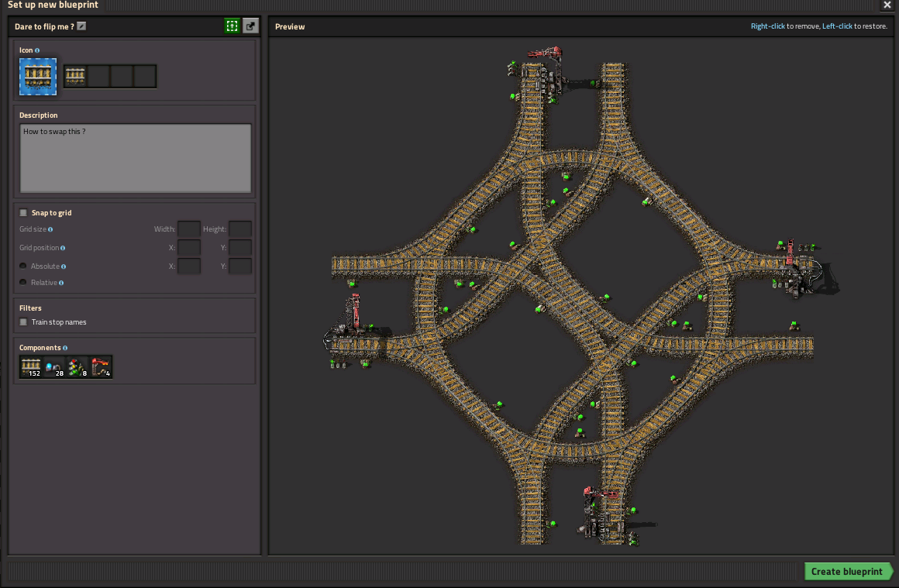Click the Absolute X field
Viewport: 899px width, 588px height.
[188, 266]
